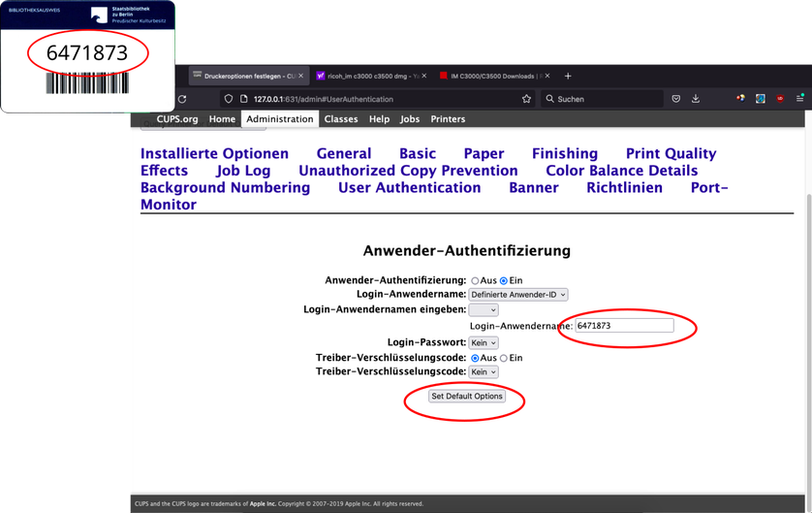Viewport: 812px width, 513px height.
Task: Click into the Suchen search field
Action: 603,99
